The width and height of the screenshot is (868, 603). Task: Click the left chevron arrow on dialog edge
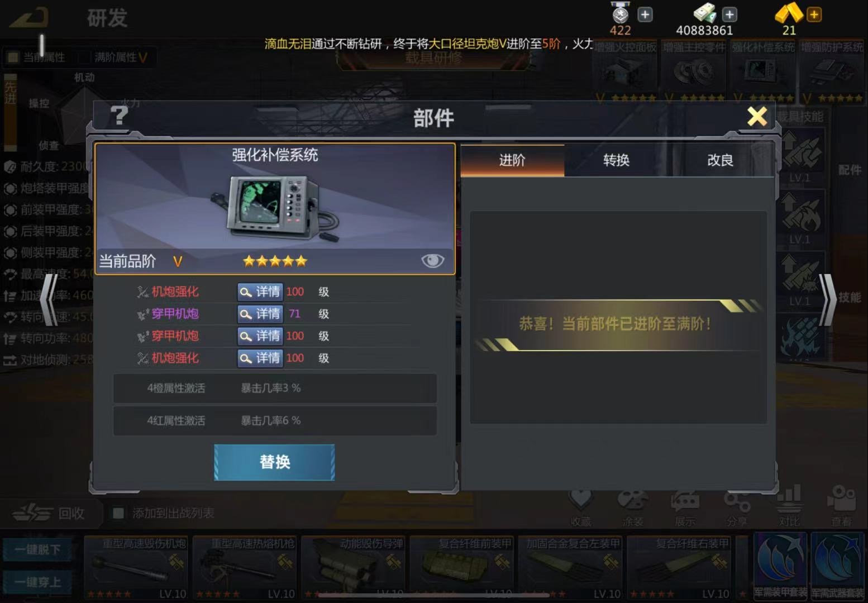point(49,299)
